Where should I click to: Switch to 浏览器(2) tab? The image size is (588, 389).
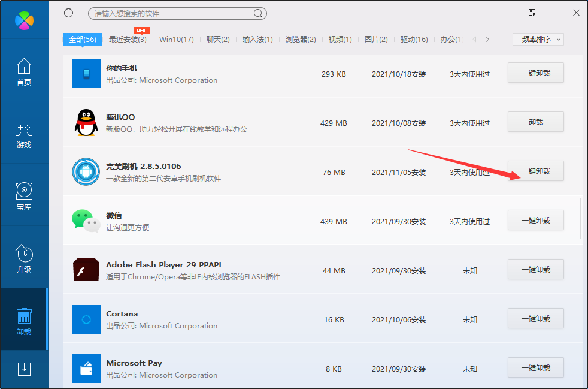pyautogui.click(x=301, y=40)
